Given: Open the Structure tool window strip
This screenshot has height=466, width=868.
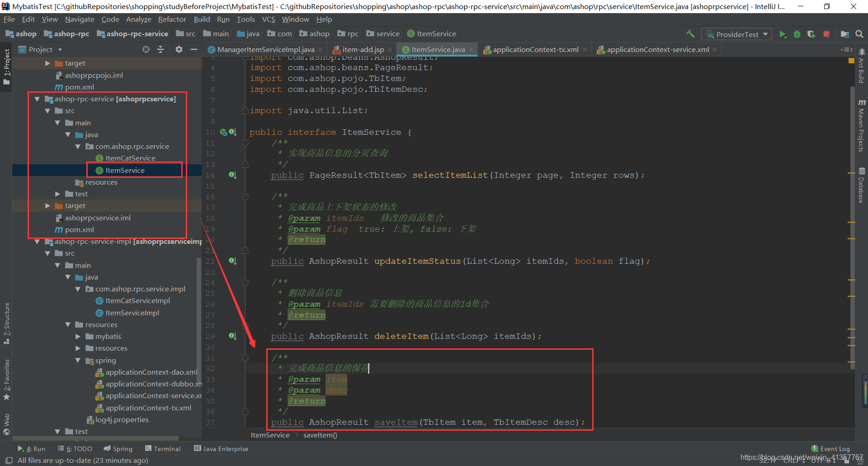Looking at the screenshot, I should click(x=6, y=323).
